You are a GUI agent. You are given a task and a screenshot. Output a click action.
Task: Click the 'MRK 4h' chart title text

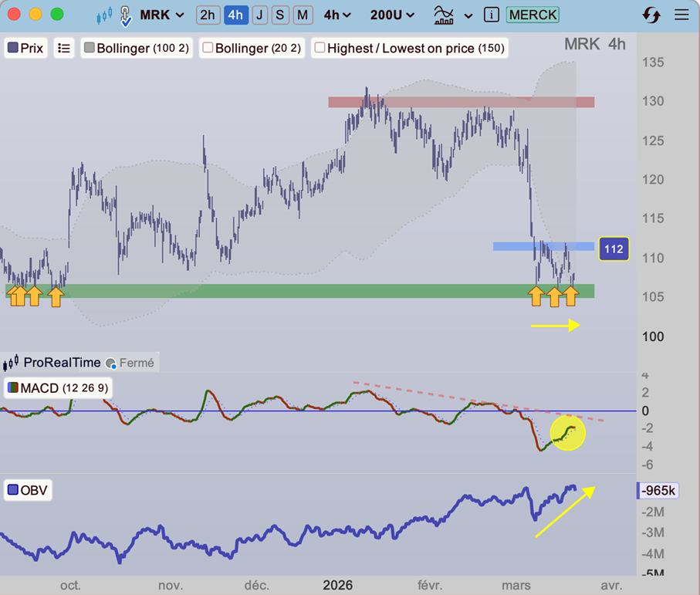click(x=595, y=44)
